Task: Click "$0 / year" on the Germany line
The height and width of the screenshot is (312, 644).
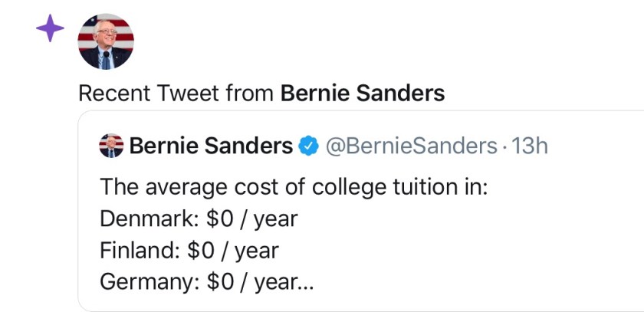Action: [x=250, y=281]
